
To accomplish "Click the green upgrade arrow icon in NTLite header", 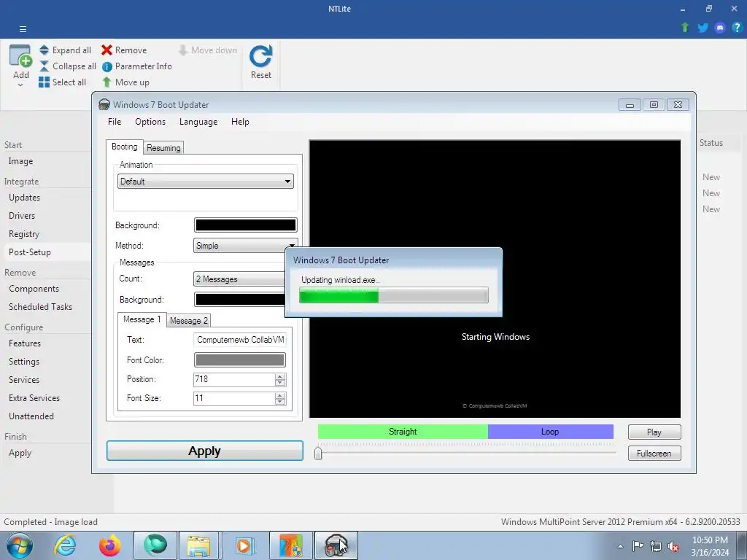I will click(685, 28).
